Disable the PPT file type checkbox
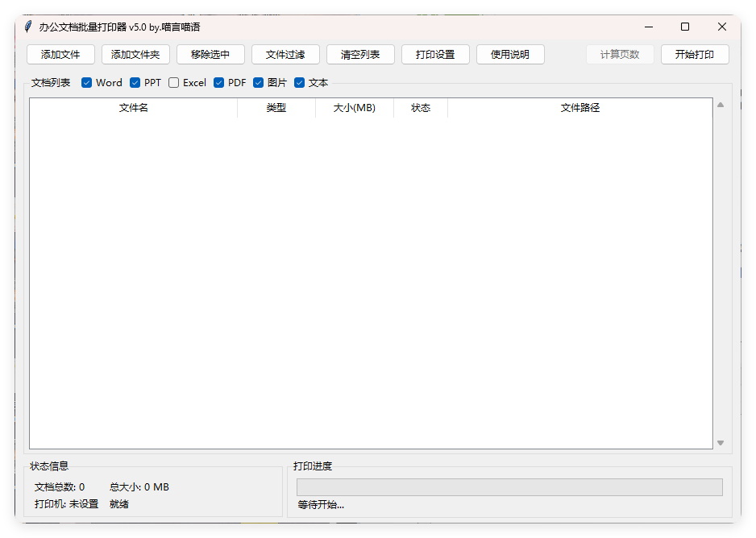 pos(135,82)
